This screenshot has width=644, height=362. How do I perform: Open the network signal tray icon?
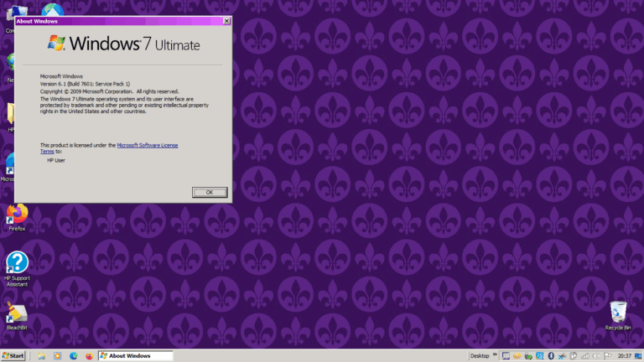pyautogui.click(x=584, y=356)
